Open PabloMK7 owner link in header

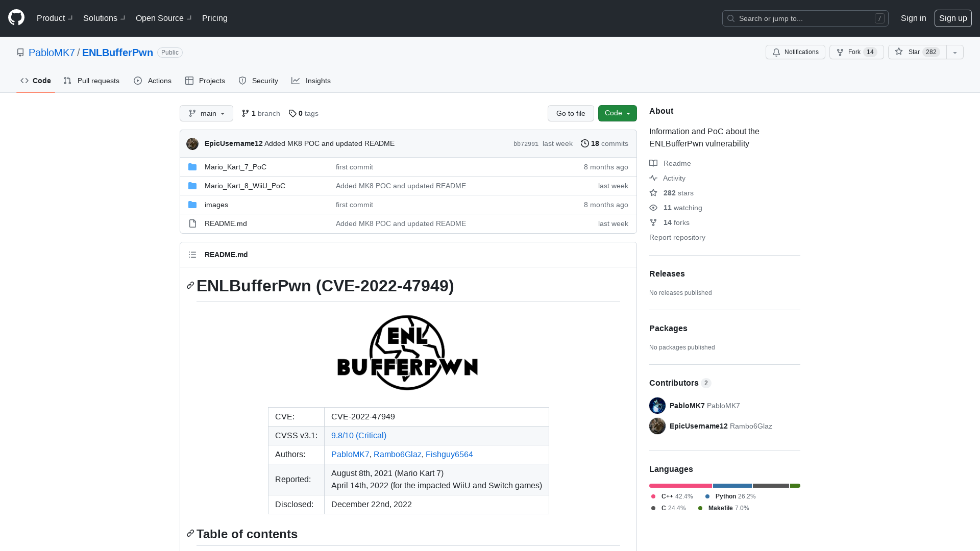[x=52, y=53]
